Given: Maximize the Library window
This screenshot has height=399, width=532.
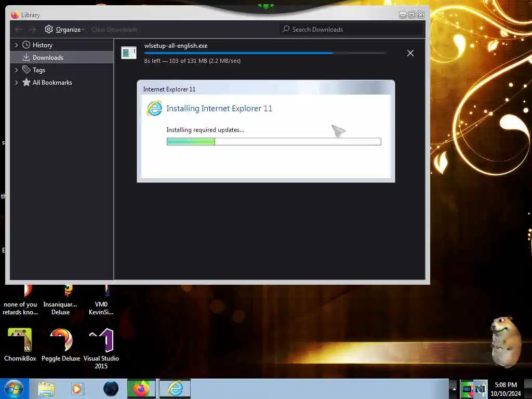Looking at the screenshot, I should pyautogui.click(x=411, y=15).
